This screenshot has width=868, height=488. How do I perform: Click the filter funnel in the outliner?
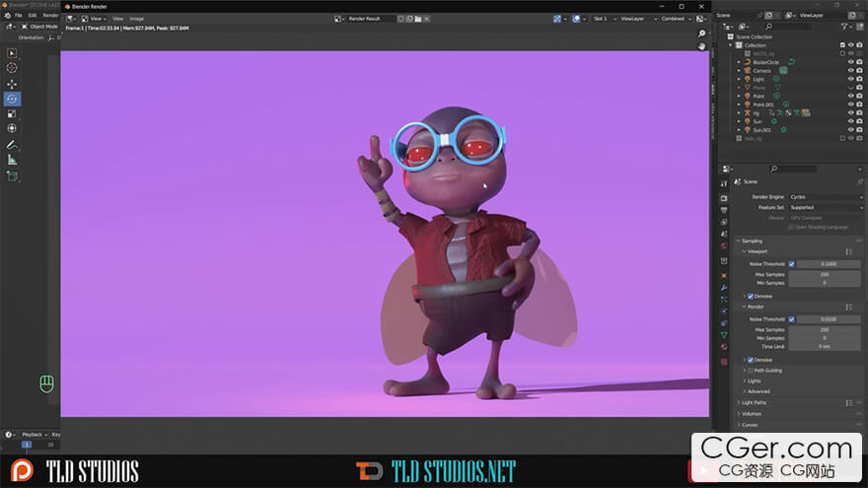click(844, 27)
